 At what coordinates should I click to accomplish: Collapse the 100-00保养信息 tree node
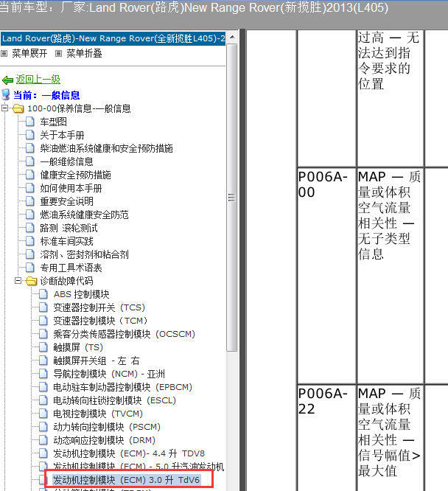click(x=4, y=108)
